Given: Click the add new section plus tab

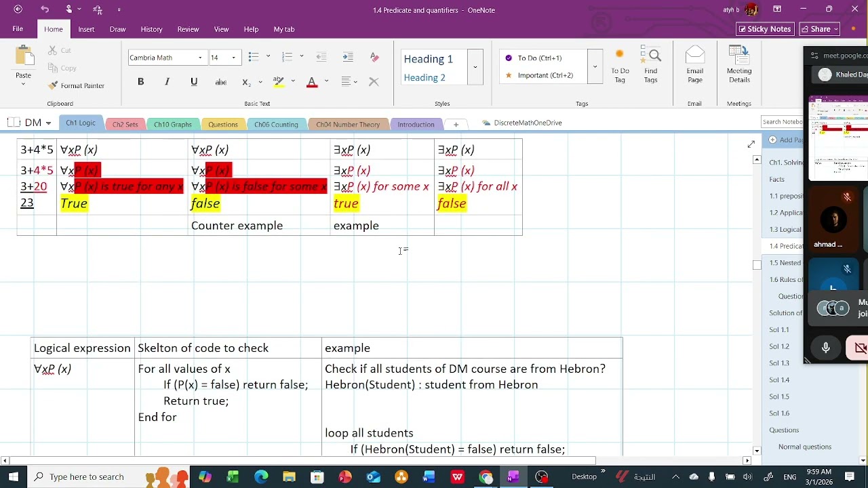Looking at the screenshot, I should (x=456, y=125).
